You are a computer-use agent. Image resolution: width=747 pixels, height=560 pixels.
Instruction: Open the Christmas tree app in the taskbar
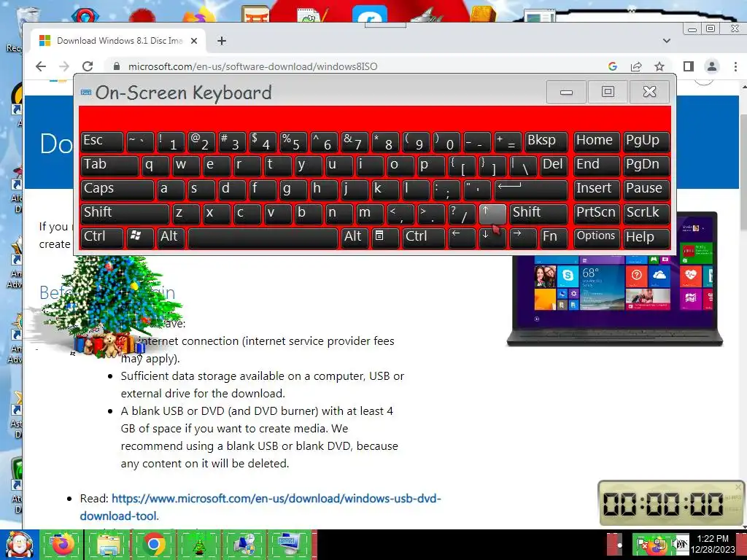199,544
